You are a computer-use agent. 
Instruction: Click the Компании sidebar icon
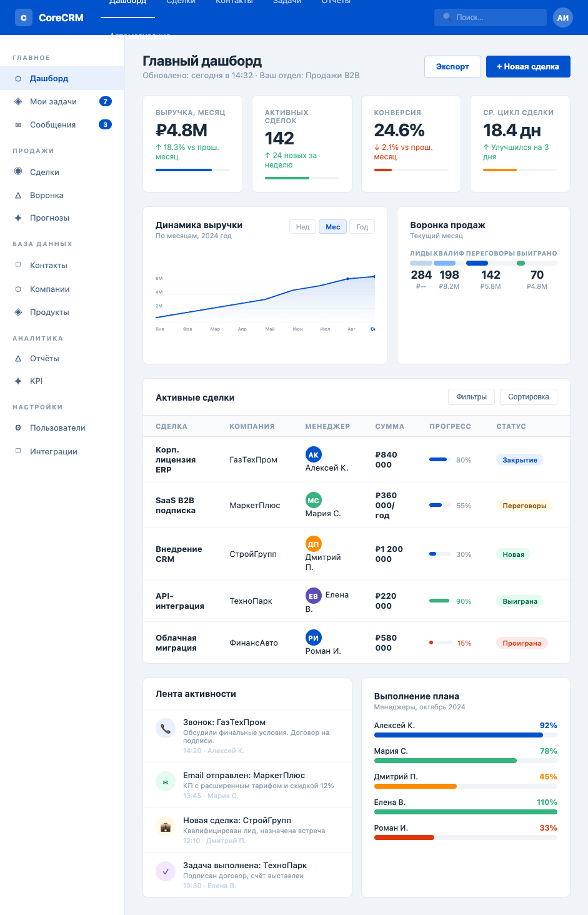tap(18, 289)
